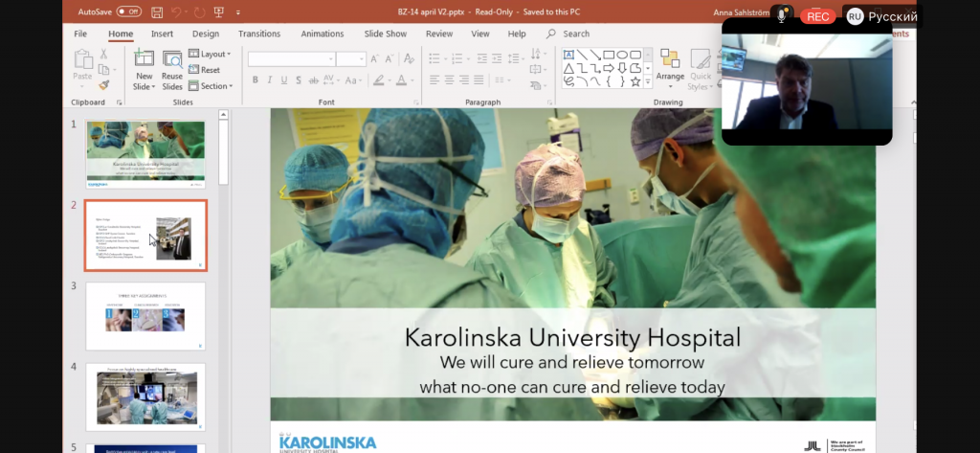The width and height of the screenshot is (980, 453).
Task: Click the Bullets list icon
Action: [x=436, y=58]
